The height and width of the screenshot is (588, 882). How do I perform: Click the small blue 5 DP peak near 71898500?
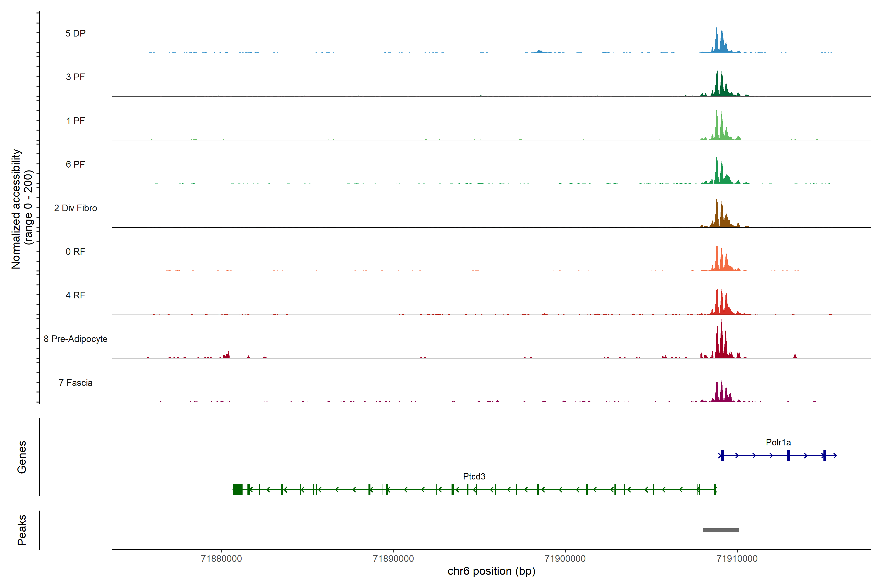540,51
